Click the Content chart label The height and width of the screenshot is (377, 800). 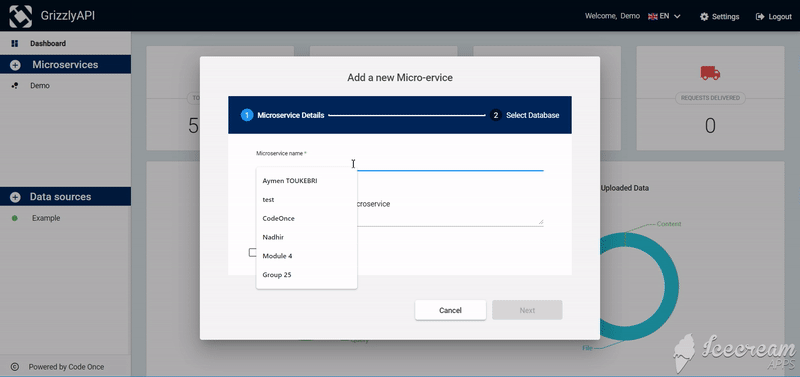tap(669, 224)
